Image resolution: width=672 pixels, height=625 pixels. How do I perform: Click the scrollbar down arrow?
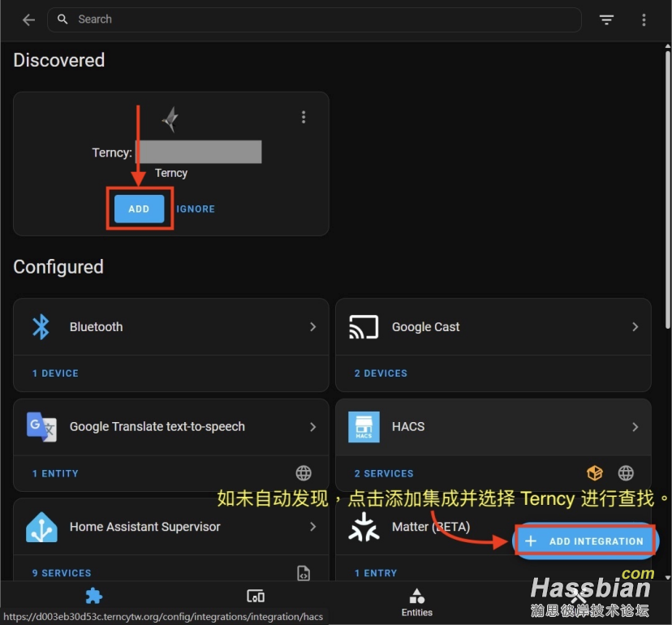pos(667,577)
